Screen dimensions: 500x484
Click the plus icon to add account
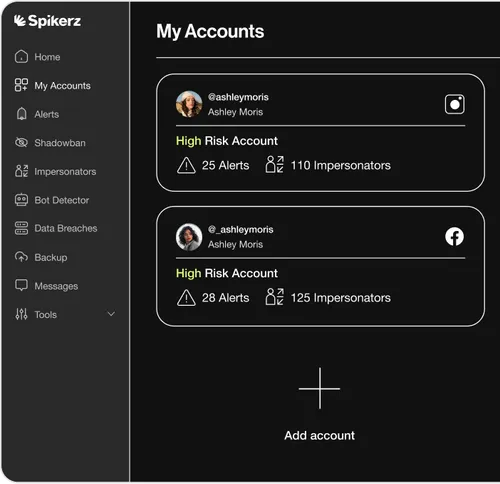[x=320, y=388]
